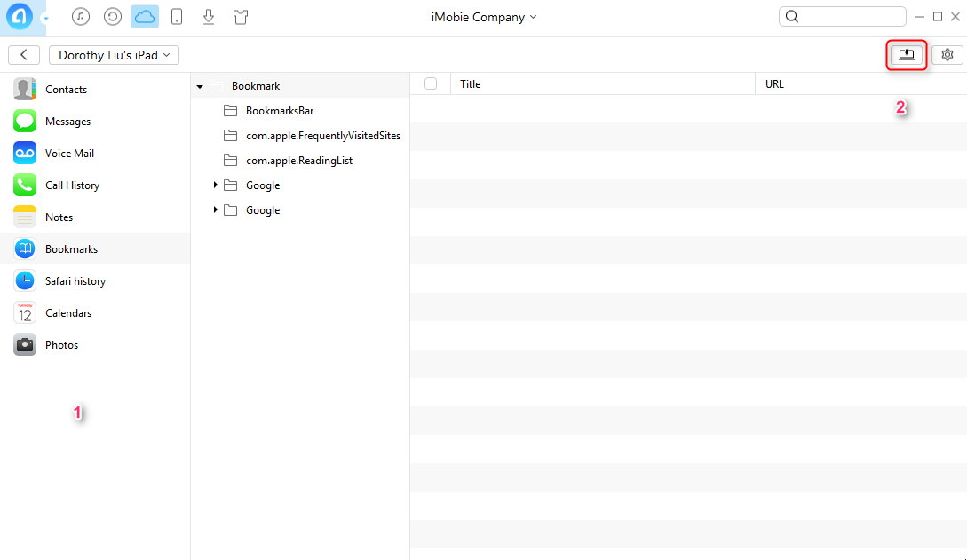Go back using the arrow button
The height and width of the screenshot is (560, 967).
(24, 55)
